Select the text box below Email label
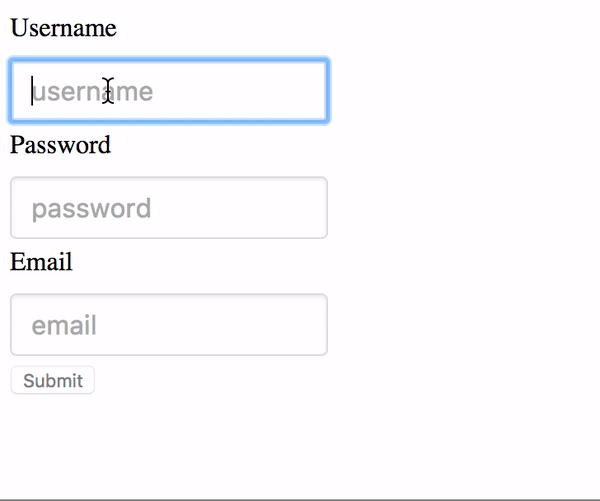600x501 pixels. coord(169,325)
